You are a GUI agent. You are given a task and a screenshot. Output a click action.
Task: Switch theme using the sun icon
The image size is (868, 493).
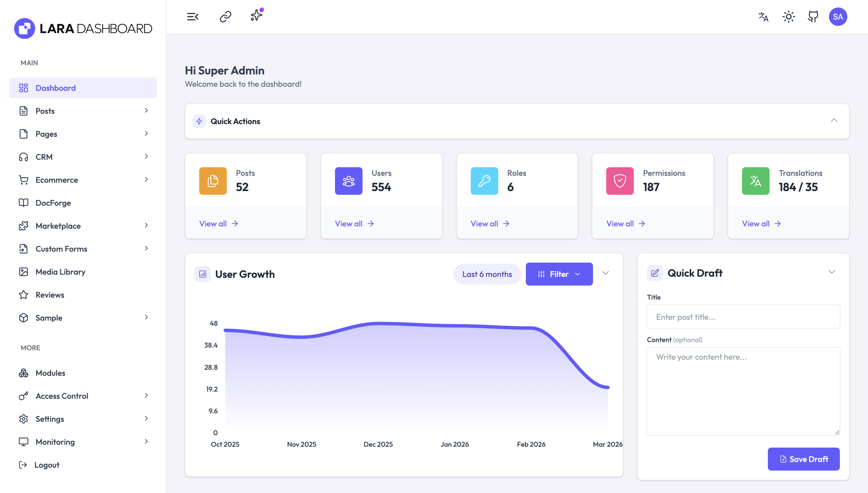point(788,16)
